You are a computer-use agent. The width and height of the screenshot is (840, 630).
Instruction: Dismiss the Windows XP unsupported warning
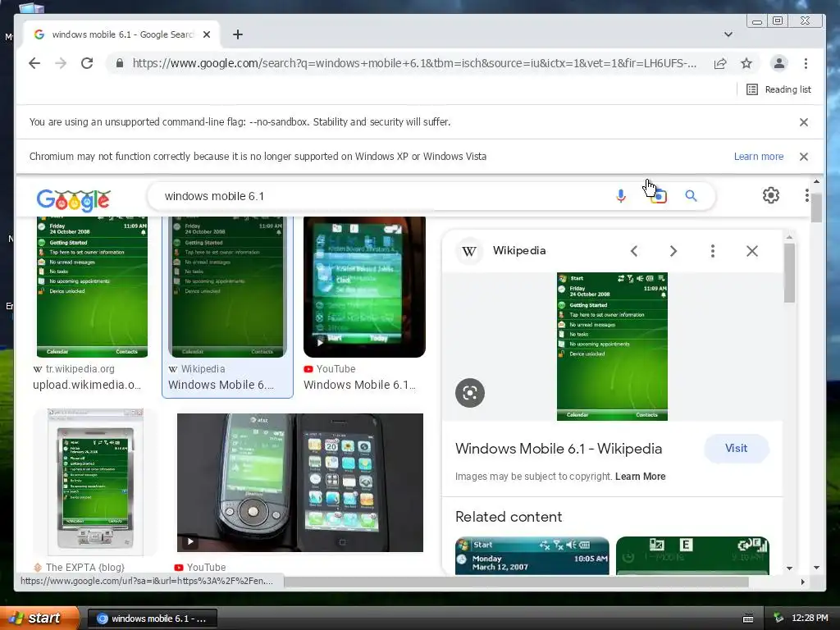coord(804,157)
